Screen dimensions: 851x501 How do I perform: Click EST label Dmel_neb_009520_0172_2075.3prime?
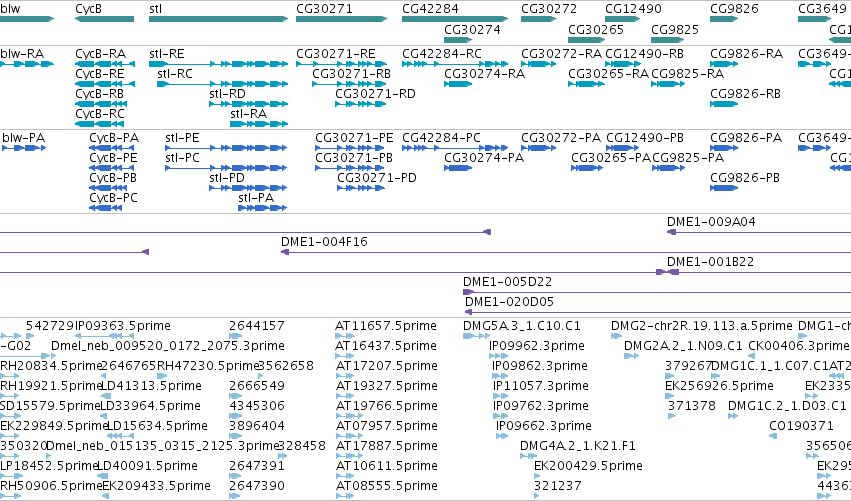168,346
